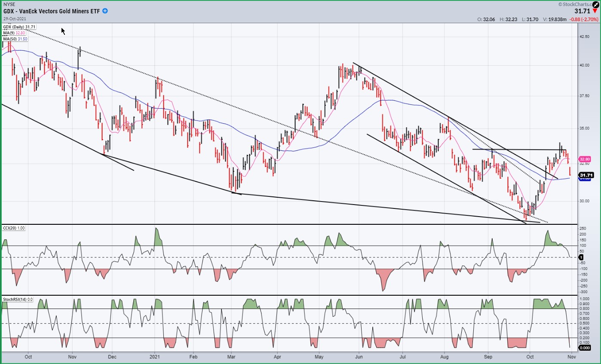
Task: Click the CCI(20) indicator panel label
Action: (x=14, y=228)
